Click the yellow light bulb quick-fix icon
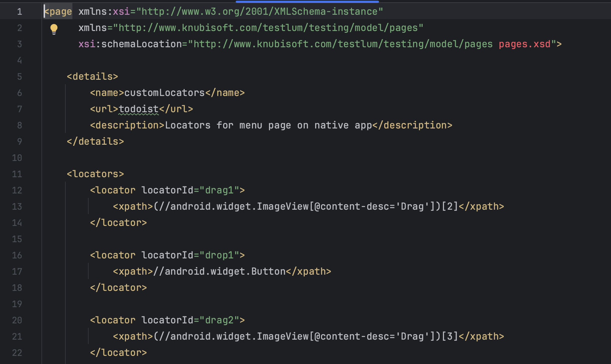611x364 pixels. click(x=54, y=28)
